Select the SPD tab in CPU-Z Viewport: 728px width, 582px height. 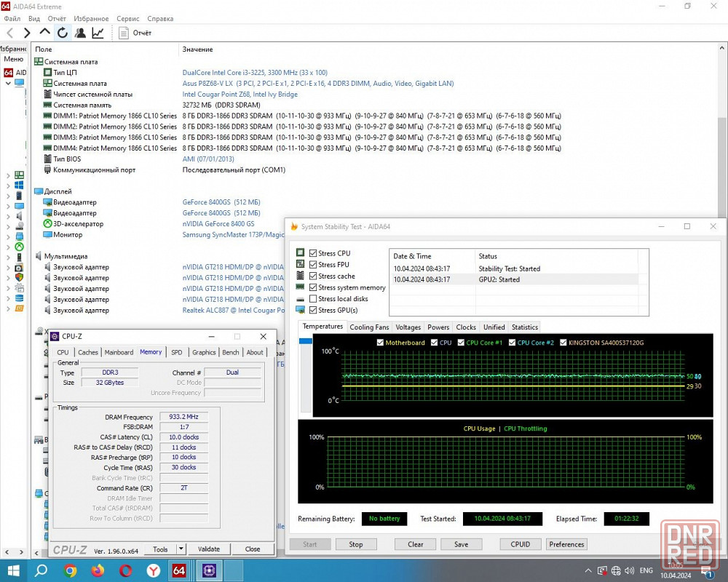tap(177, 352)
